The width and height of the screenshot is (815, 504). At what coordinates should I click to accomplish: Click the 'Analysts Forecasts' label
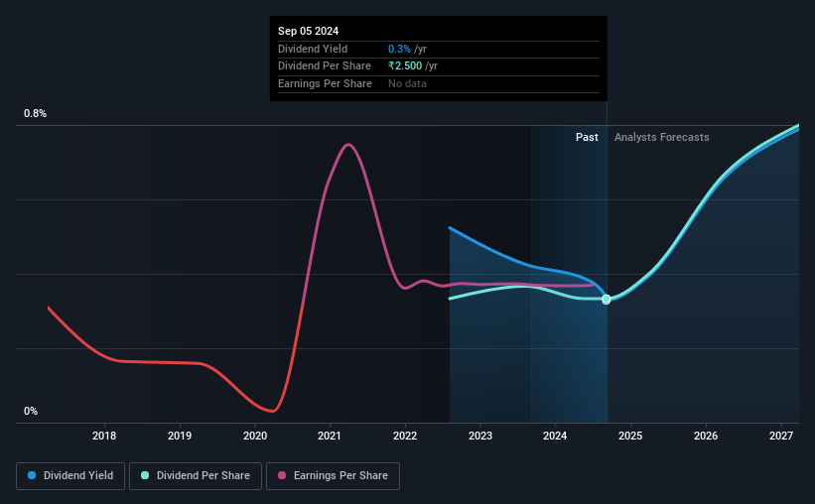[x=662, y=137]
